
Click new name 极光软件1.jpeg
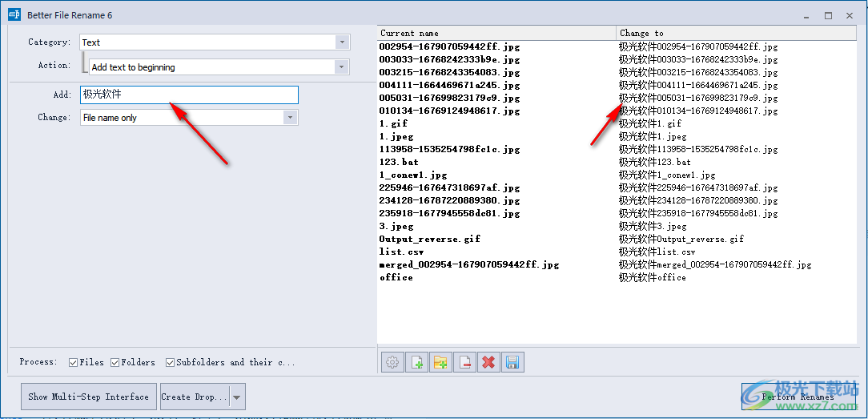pos(653,136)
